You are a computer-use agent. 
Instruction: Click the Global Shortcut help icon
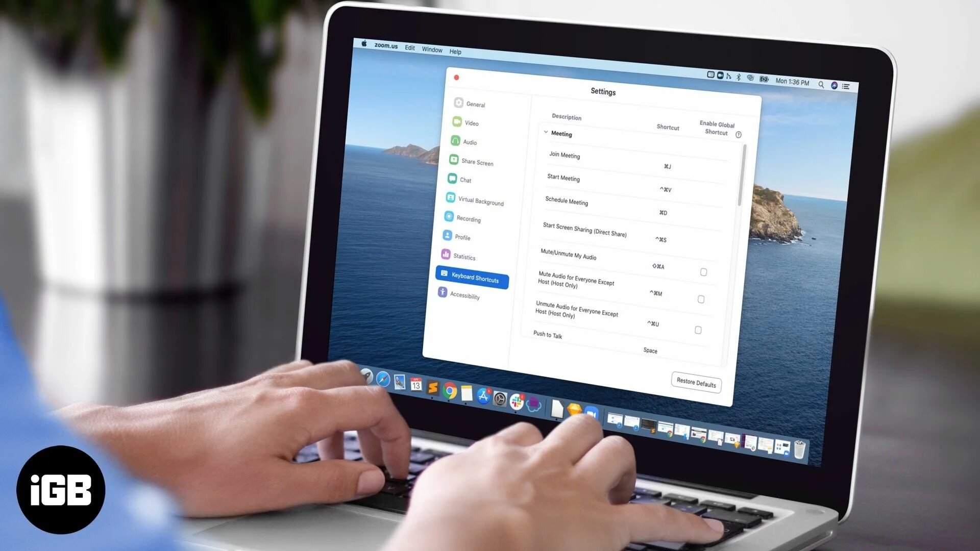tap(739, 135)
